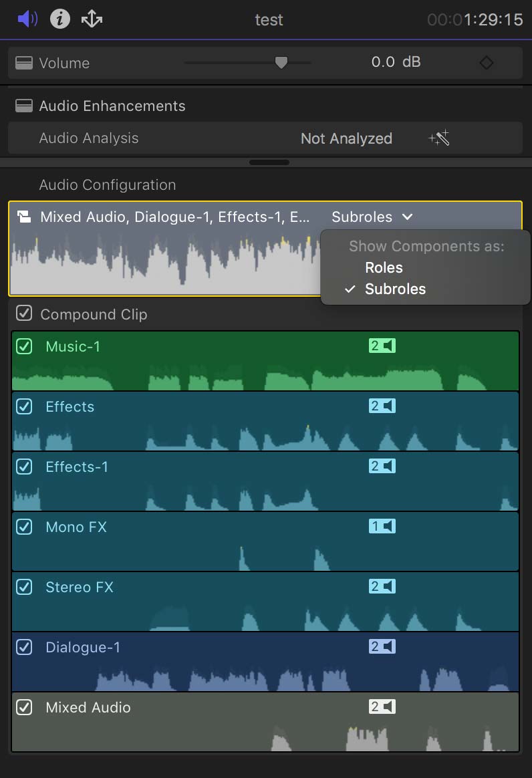Click the channel icon on Music-1
Image resolution: width=532 pixels, height=778 pixels.
tap(382, 346)
